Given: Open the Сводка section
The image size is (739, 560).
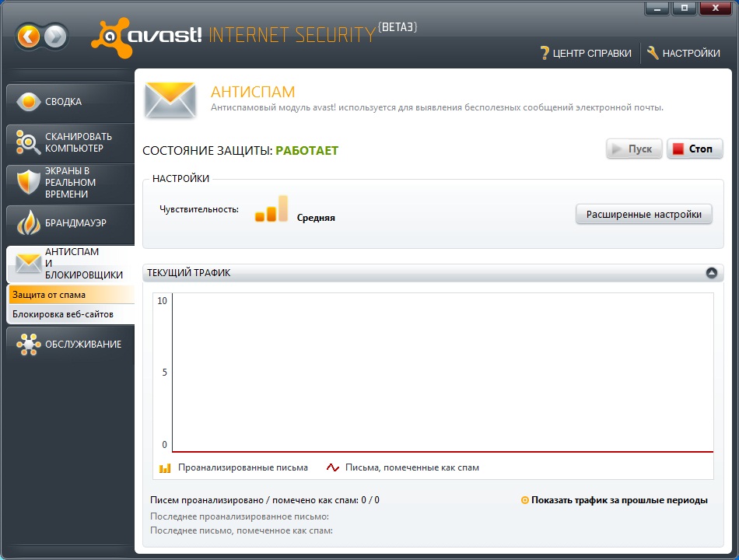Looking at the screenshot, I should 71,101.
